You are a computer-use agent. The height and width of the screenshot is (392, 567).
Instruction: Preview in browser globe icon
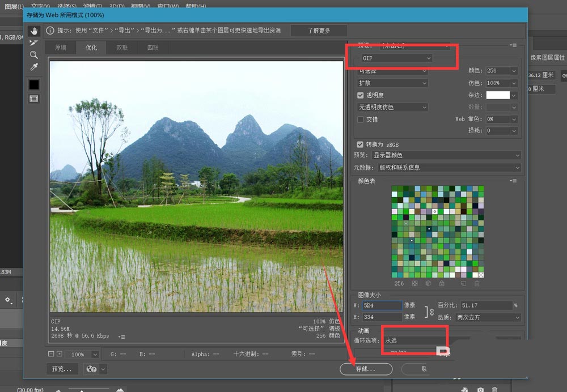click(91, 369)
